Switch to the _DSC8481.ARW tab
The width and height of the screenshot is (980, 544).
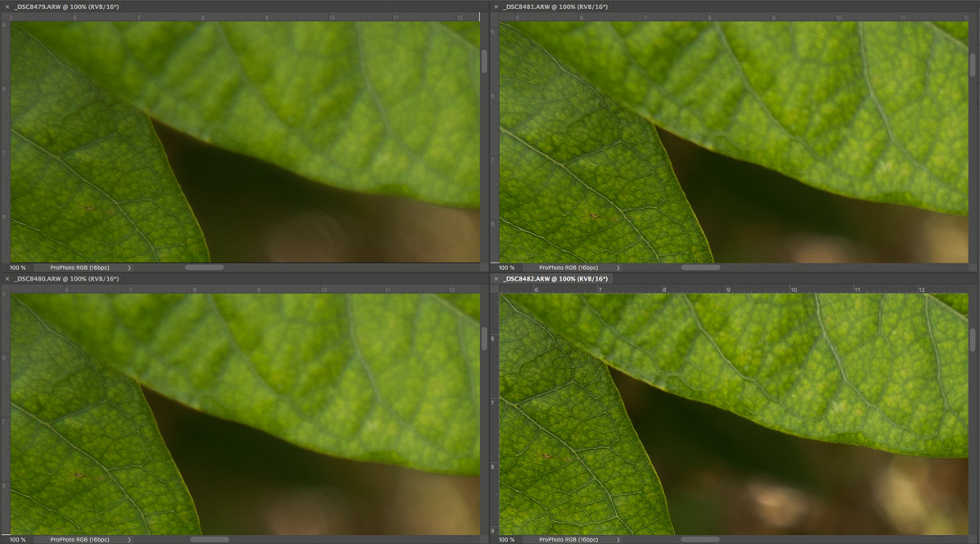coord(555,7)
